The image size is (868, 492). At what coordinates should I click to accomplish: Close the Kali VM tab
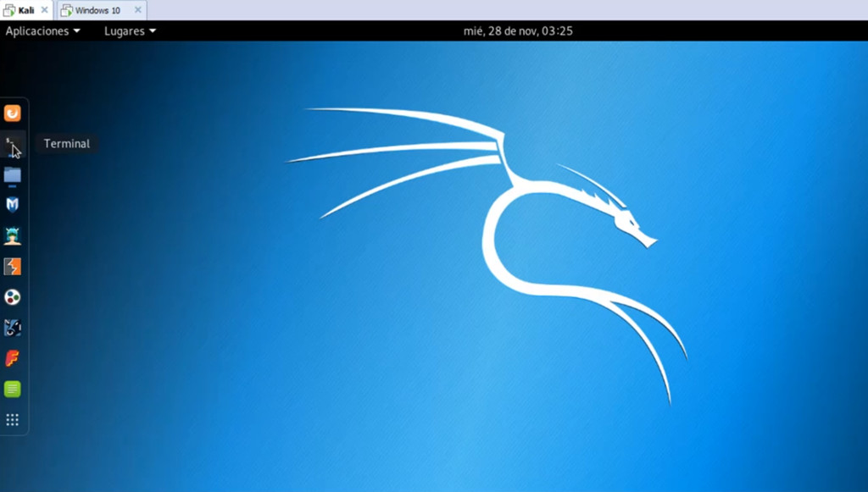pos(44,10)
